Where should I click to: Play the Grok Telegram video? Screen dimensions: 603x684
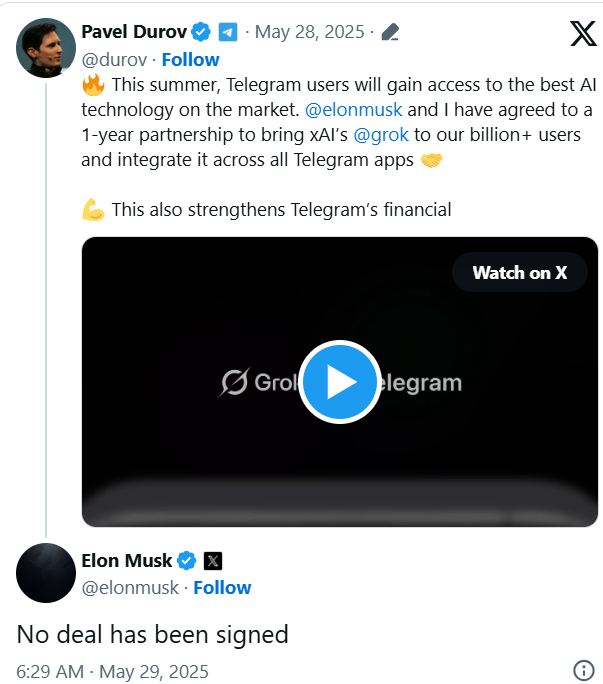pos(339,382)
